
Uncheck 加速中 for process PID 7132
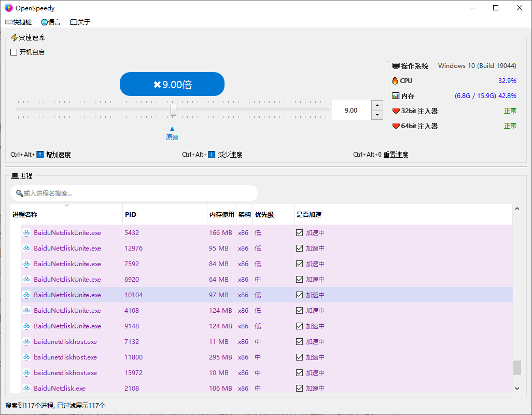pos(299,341)
